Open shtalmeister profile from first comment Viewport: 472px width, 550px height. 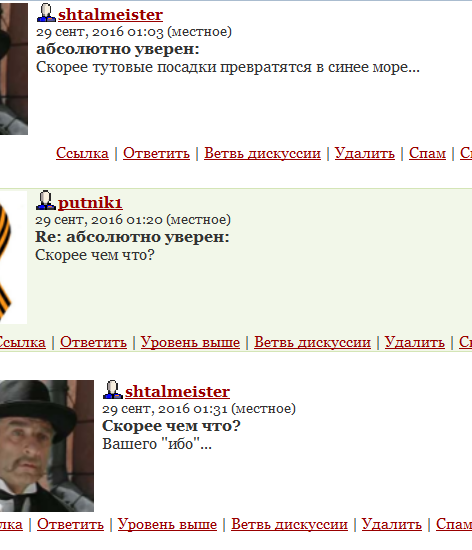click(110, 15)
